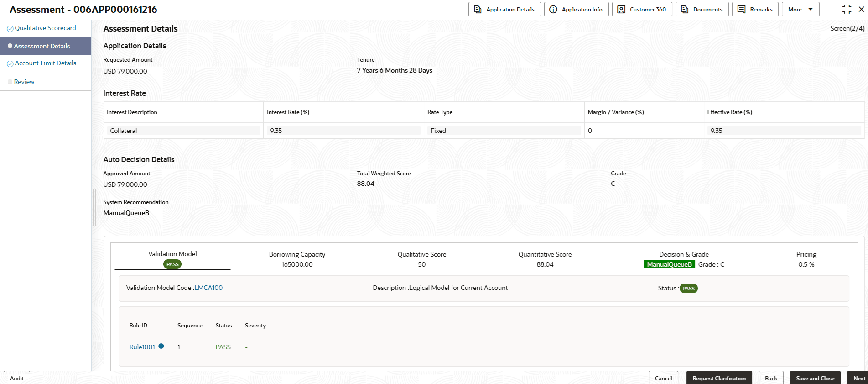
Task: Click the info icon beside Rule1001
Action: pos(161,347)
